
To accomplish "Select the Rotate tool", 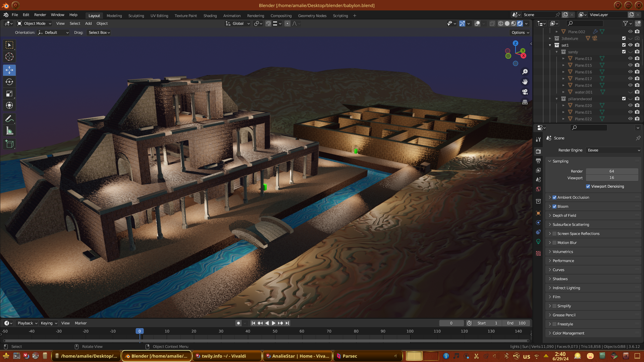I will [x=9, y=82].
